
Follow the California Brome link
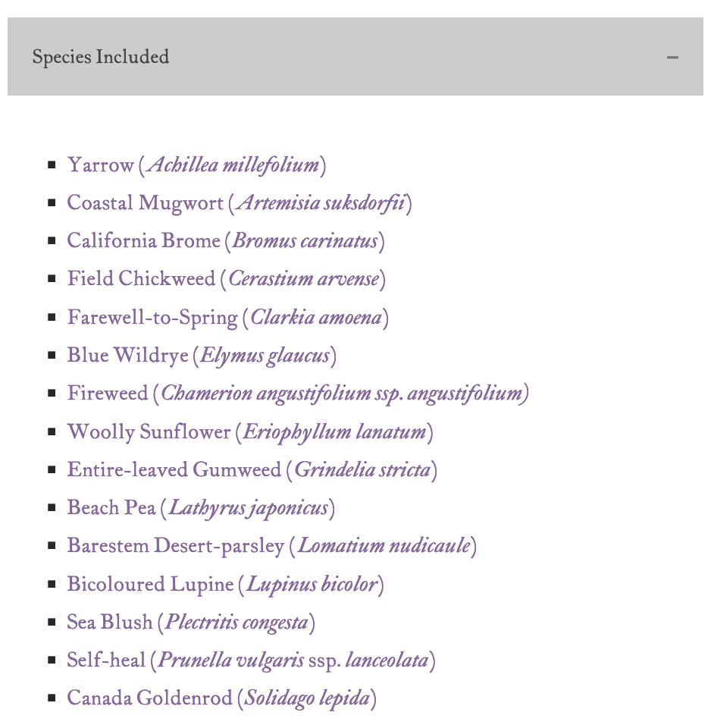pyautogui.click(x=143, y=241)
